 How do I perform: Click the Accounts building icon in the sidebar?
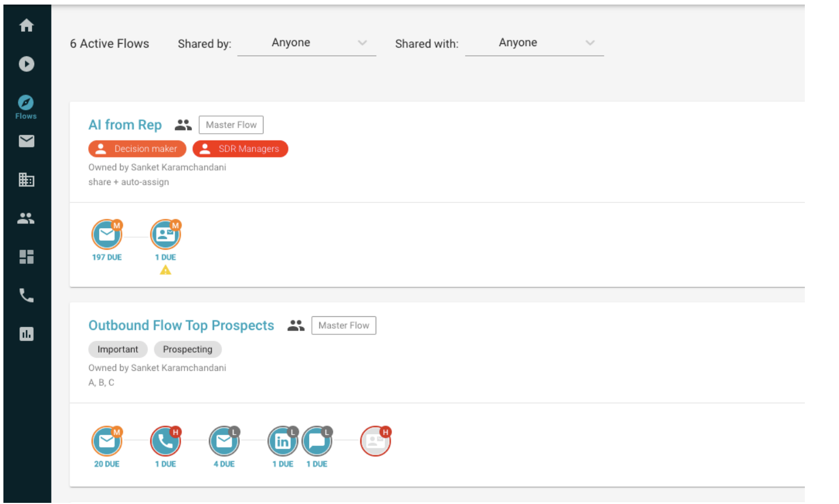coord(26,180)
